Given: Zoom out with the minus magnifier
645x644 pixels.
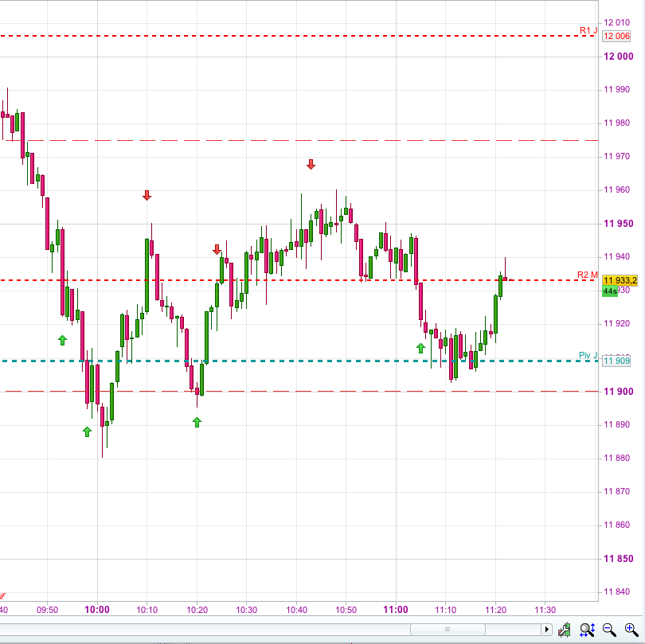Looking at the screenshot, I should coord(609,630).
